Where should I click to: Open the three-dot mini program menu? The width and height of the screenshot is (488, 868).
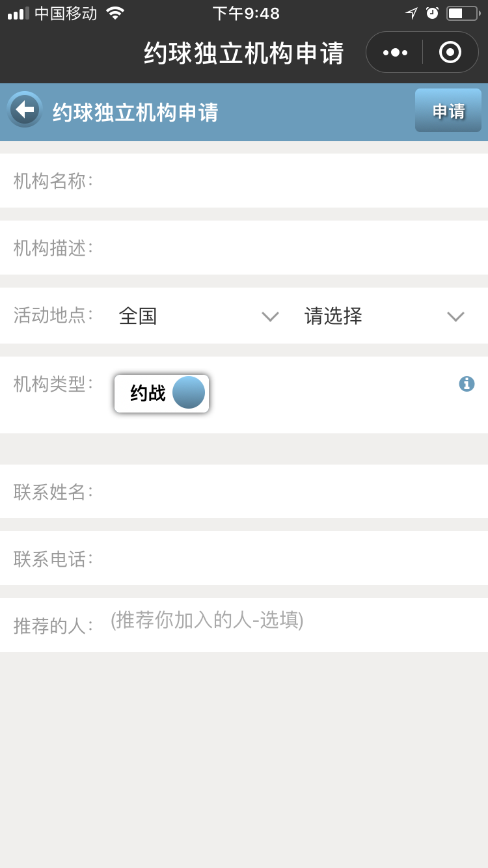[x=395, y=52]
